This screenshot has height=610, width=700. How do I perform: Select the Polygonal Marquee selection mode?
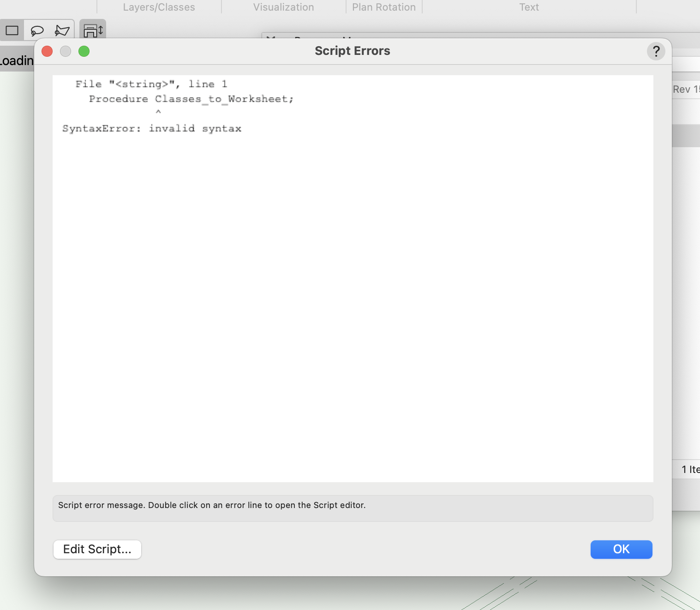click(62, 30)
